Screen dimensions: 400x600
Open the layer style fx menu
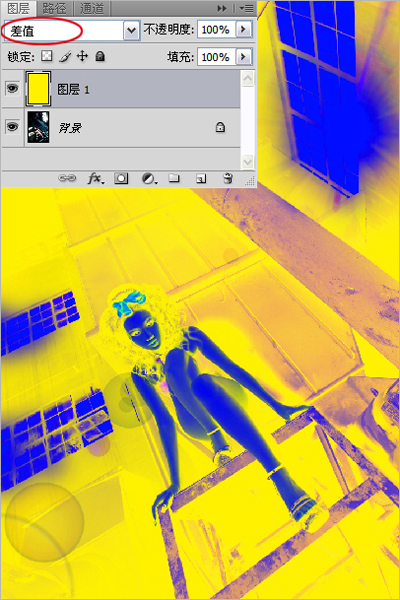pos(95,178)
